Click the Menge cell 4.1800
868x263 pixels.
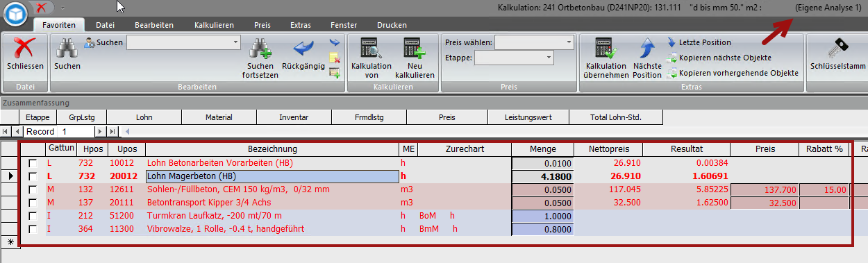(542, 176)
